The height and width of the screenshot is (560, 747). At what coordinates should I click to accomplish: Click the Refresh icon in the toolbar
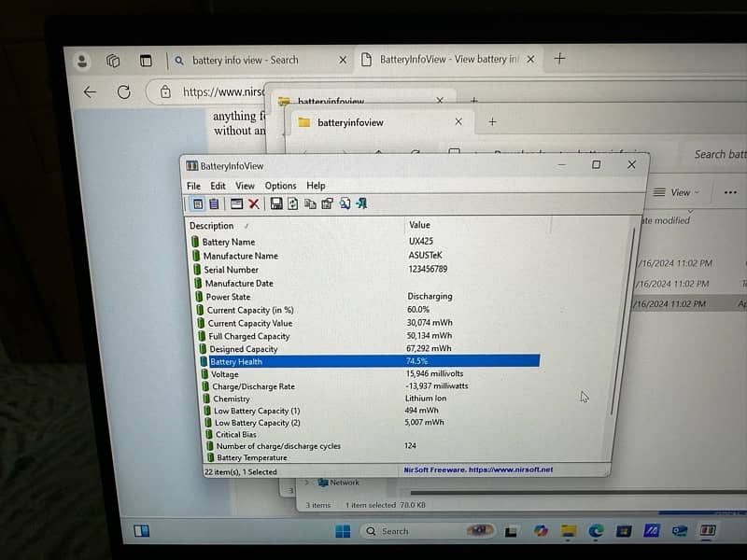click(x=292, y=203)
